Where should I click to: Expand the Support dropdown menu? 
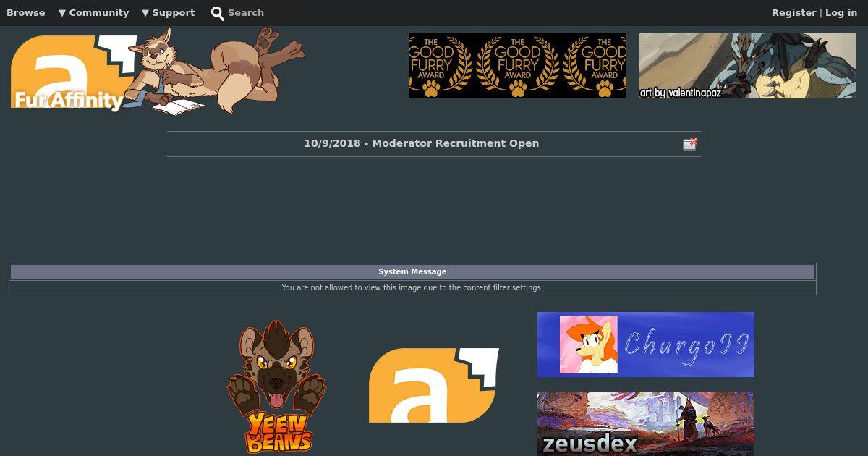pos(168,12)
